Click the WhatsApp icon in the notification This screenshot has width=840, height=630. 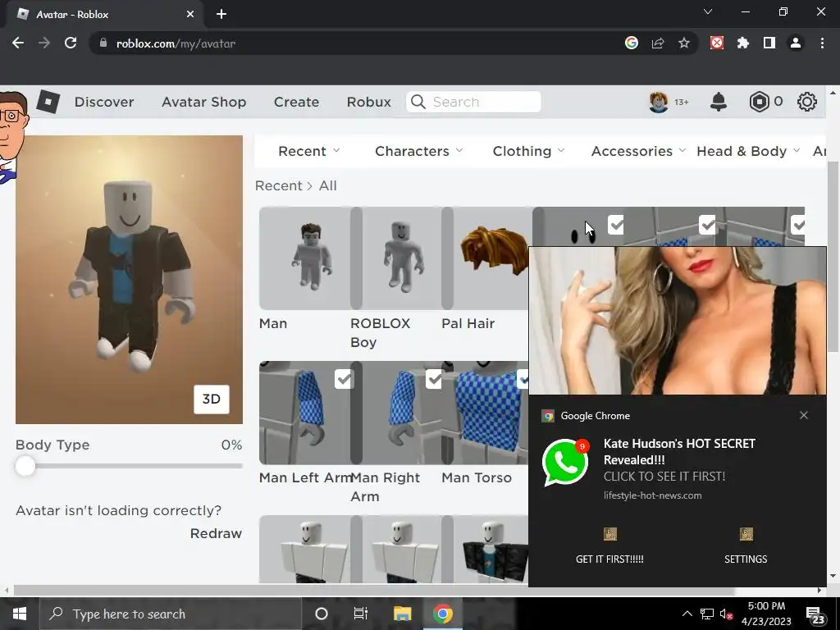click(x=565, y=463)
